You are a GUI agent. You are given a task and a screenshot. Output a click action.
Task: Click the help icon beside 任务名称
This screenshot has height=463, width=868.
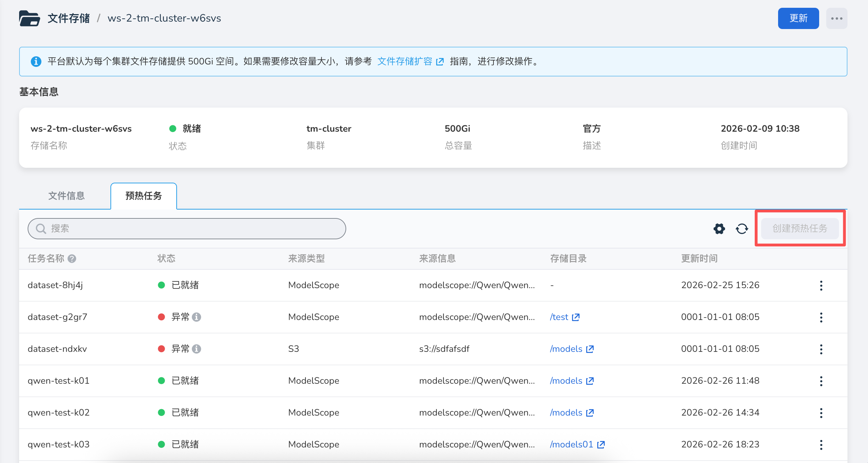[72, 259]
